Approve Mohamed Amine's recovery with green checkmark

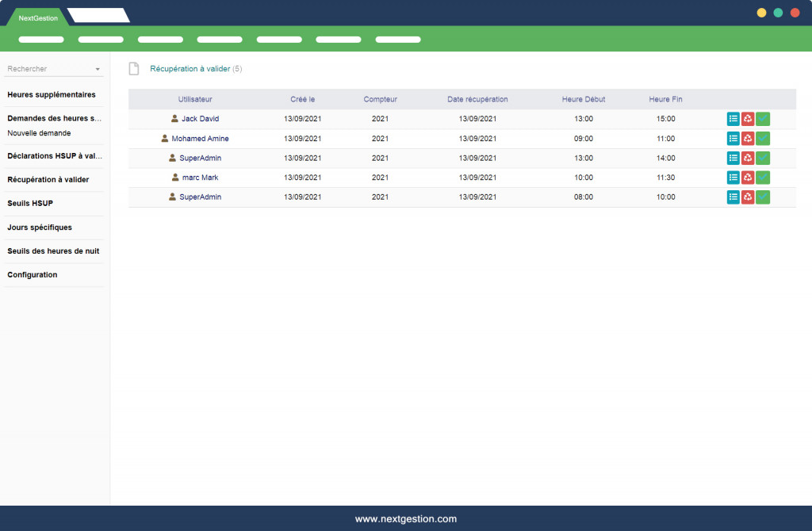point(763,139)
